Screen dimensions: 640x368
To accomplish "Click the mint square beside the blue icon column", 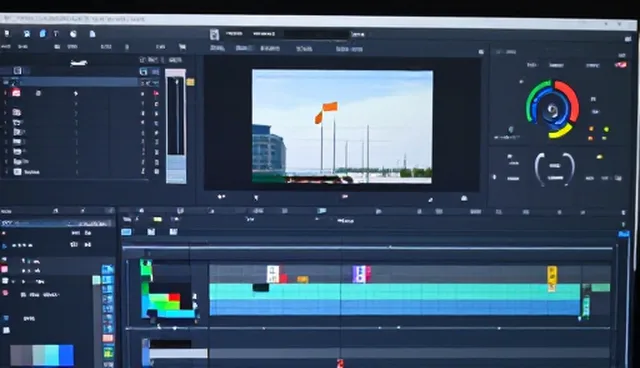I will click(96, 280).
